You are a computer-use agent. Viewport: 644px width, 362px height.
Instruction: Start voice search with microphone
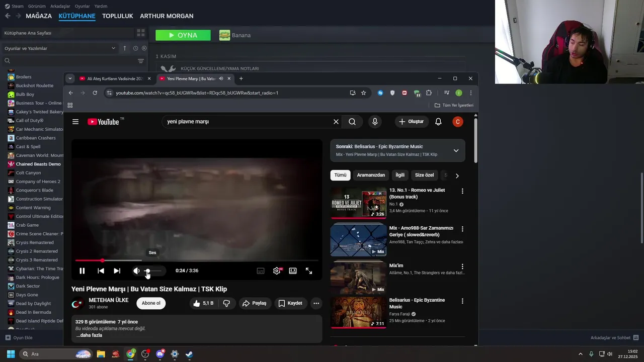(x=375, y=122)
